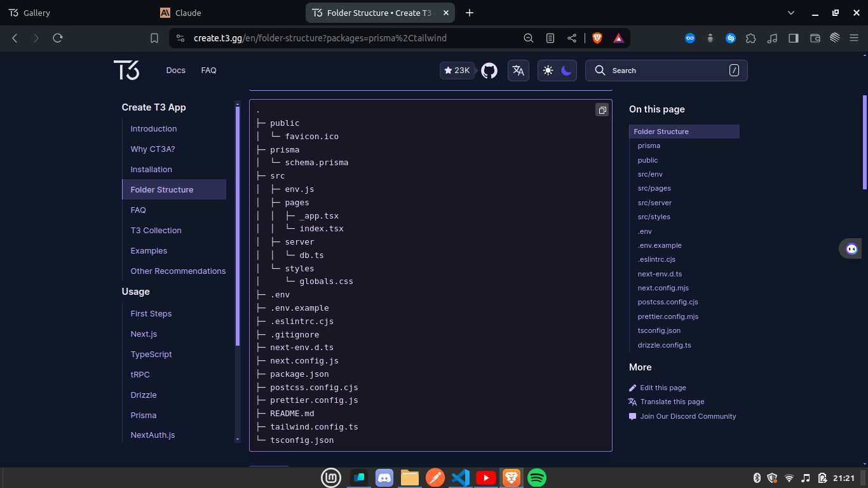Open Next.js usage page in sidebar
Screen dimensions: 868x488
click(x=144, y=334)
